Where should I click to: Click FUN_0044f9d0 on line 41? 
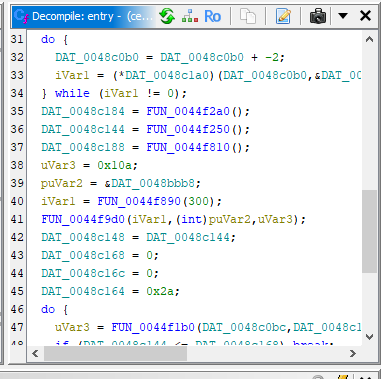point(83,219)
